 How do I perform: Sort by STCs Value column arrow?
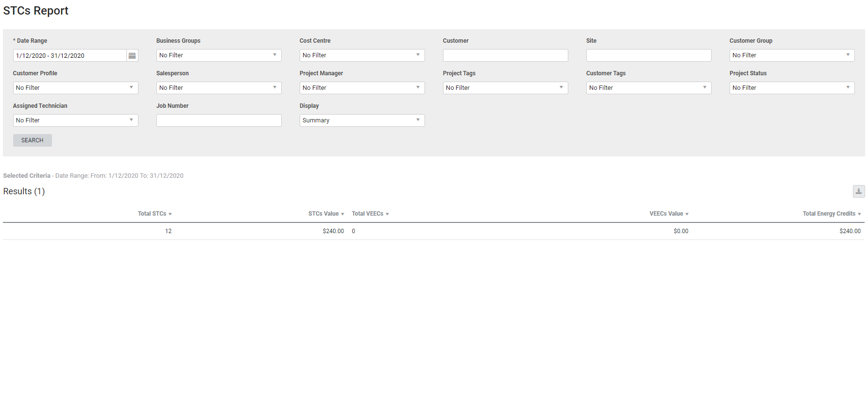342,214
